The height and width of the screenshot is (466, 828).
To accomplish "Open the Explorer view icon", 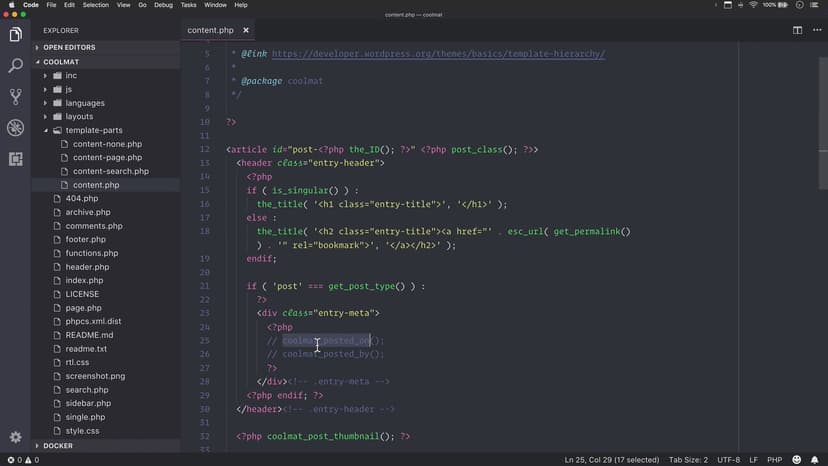I will pyautogui.click(x=15, y=35).
